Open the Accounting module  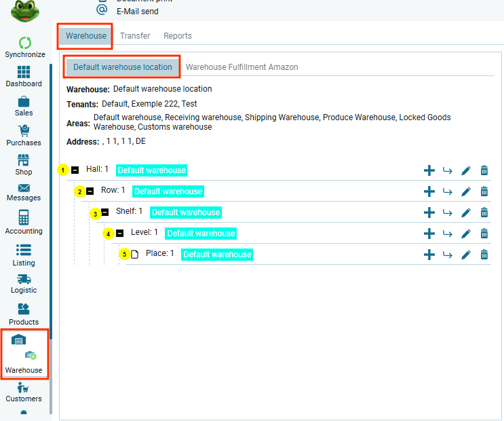point(24,219)
